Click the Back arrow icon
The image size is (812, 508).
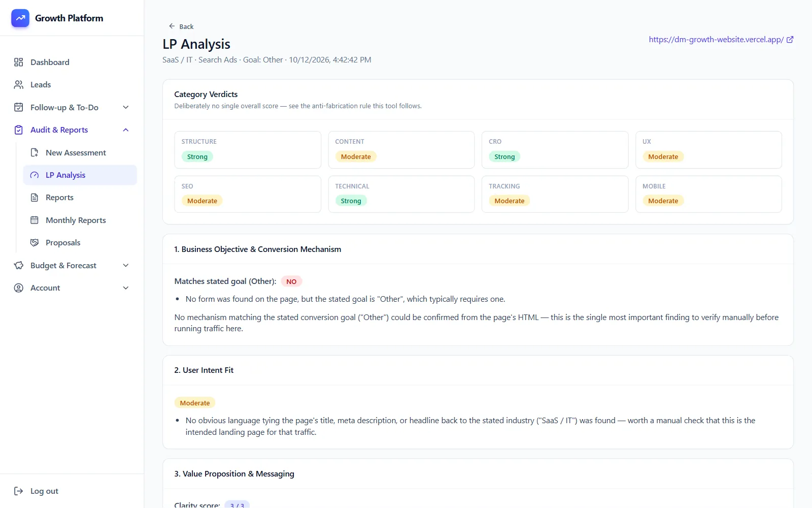point(172,26)
